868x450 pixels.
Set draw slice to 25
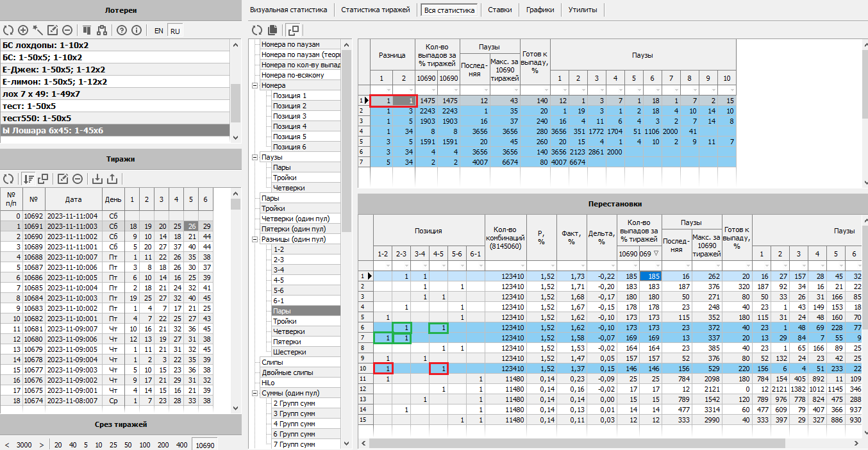coord(112,445)
